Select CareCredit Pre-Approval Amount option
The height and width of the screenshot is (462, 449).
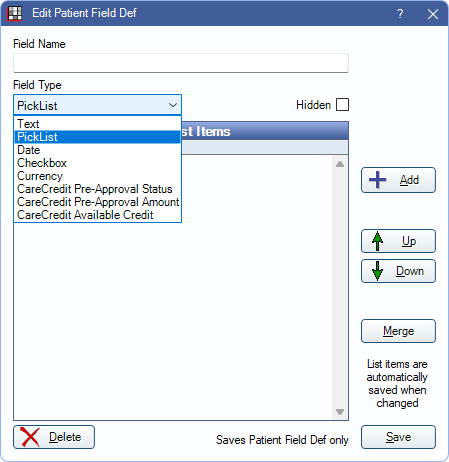[x=97, y=202]
